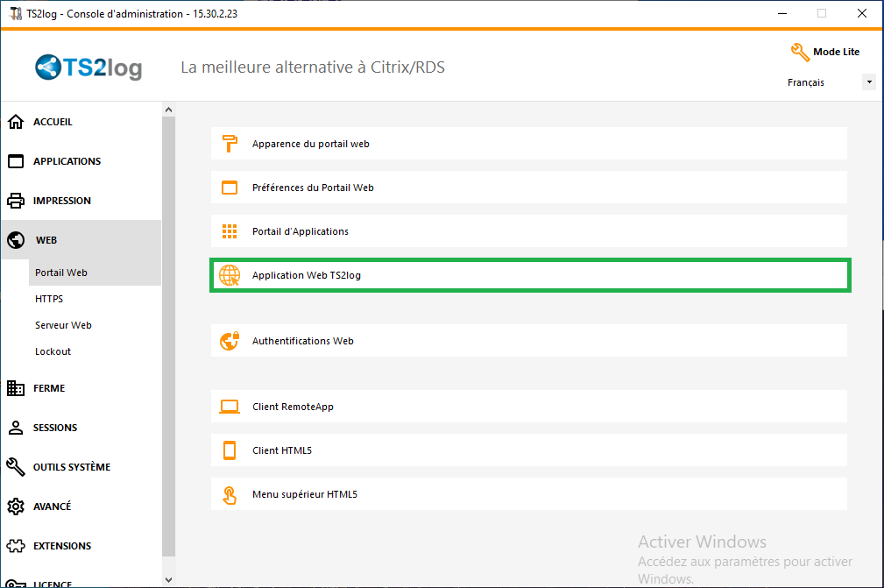This screenshot has width=884, height=588.
Task: Click the AVANCÉ gear icon
Action: (x=16, y=507)
